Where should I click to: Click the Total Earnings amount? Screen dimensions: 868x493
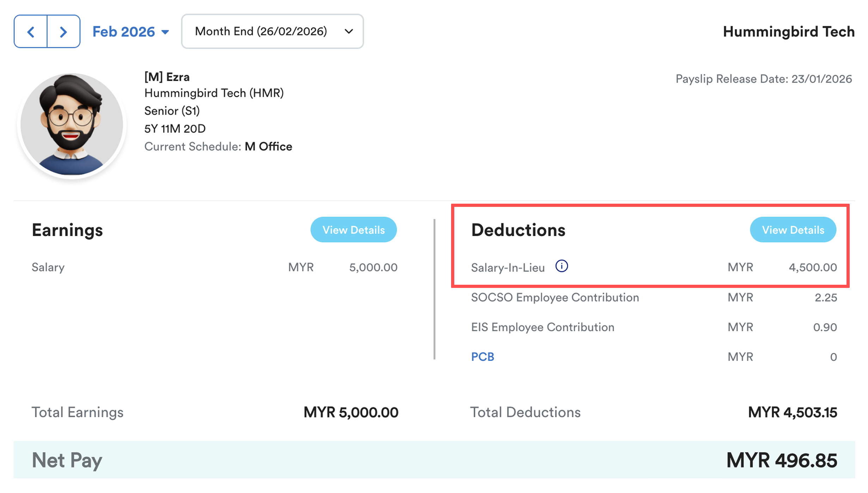351,412
